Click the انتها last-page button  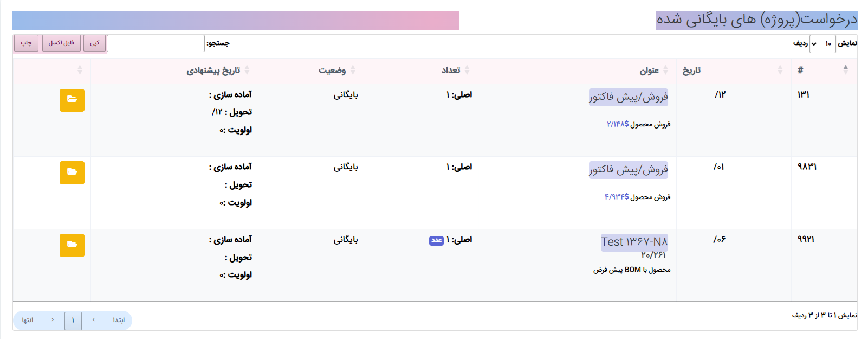coord(28,321)
